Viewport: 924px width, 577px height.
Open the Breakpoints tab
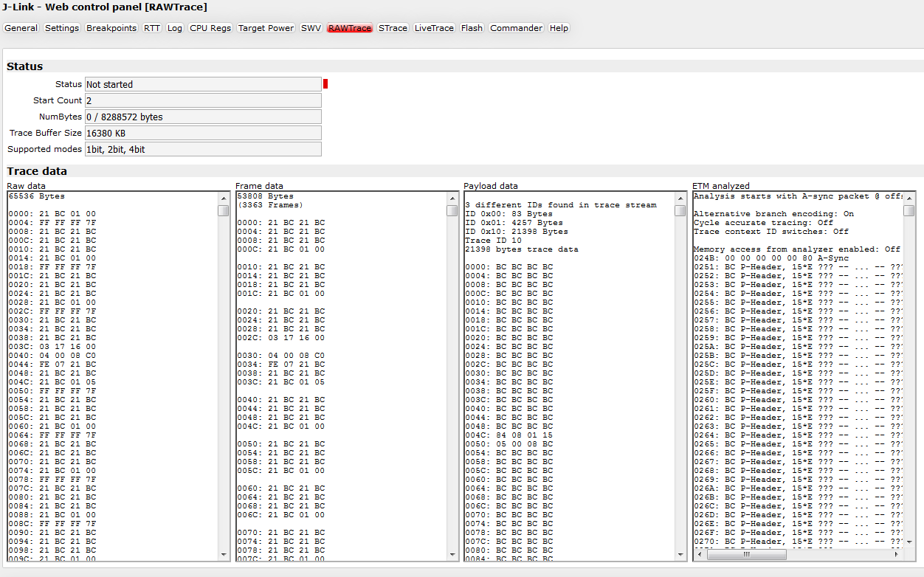coord(111,28)
